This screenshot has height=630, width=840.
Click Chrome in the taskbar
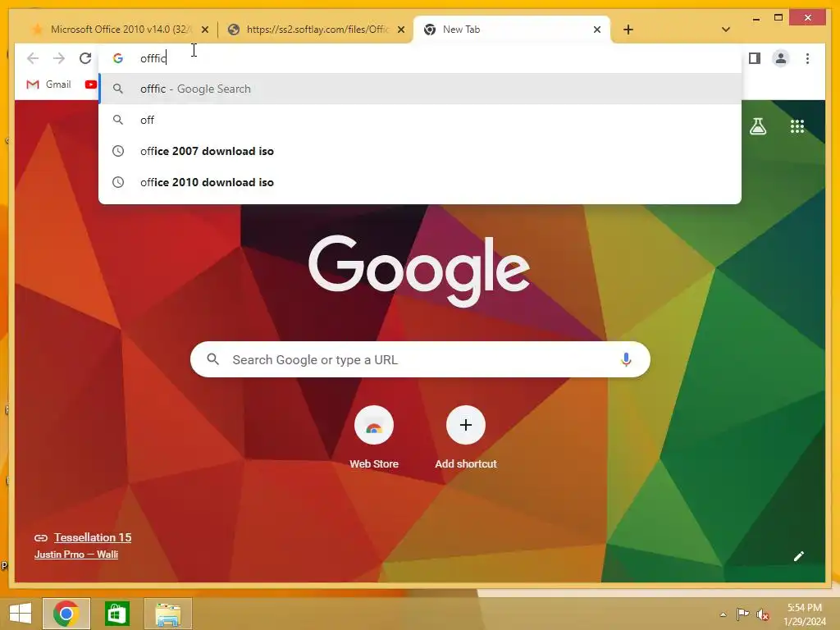coord(66,614)
